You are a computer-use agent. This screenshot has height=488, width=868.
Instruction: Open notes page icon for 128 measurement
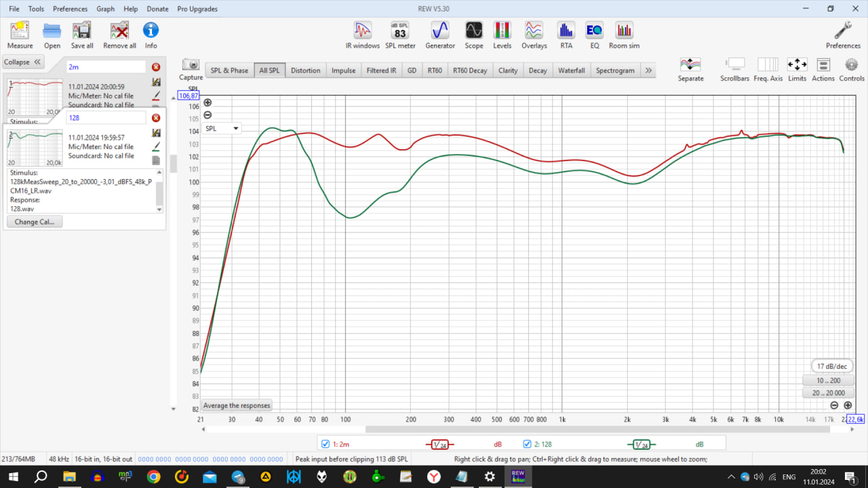[x=156, y=161]
